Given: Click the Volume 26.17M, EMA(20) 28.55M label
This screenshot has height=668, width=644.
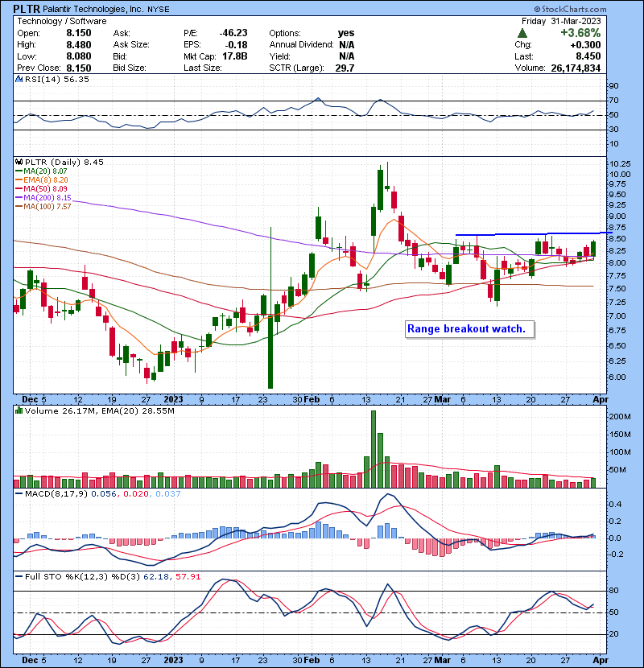Looking at the screenshot, I should tap(99, 410).
